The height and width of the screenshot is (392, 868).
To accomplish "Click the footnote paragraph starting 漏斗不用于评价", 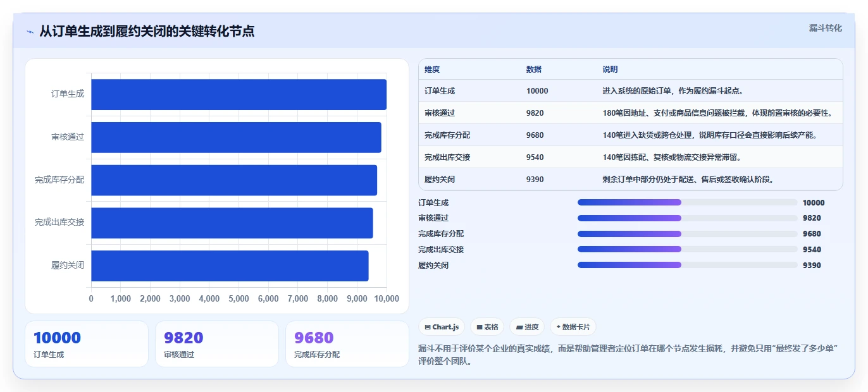I will [629, 355].
